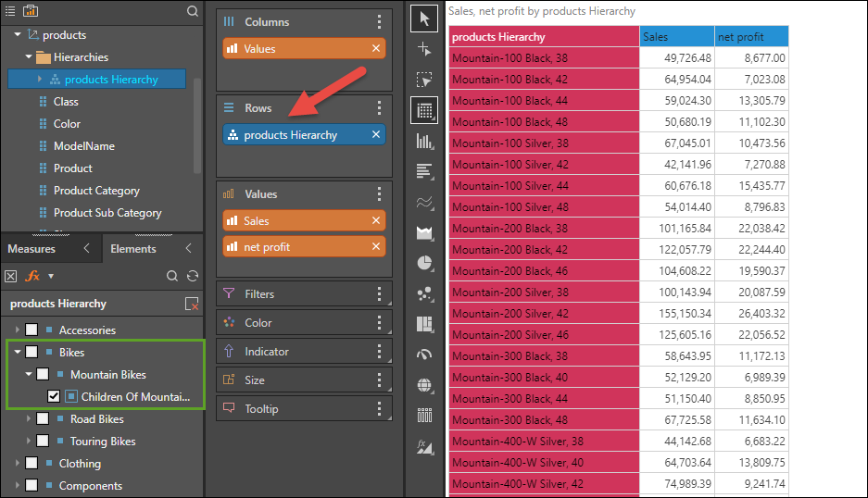The image size is (868, 498).
Task: Collapse the Bikes tree node
Action: coord(17,353)
